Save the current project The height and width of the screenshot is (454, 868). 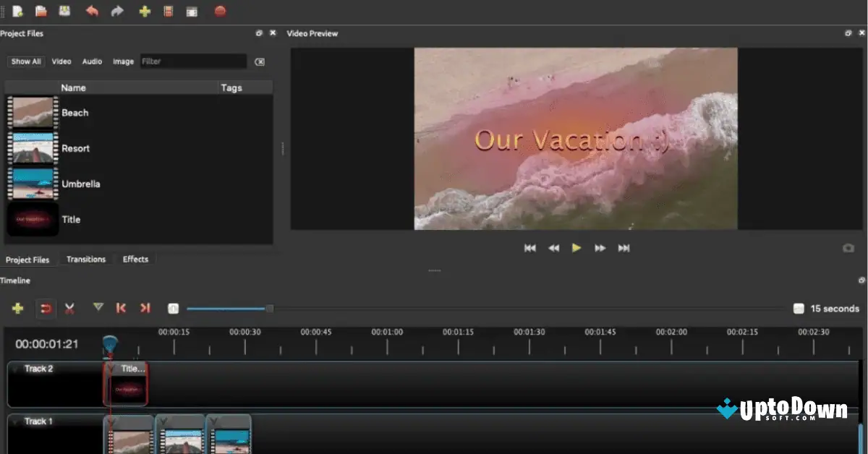tap(64, 11)
